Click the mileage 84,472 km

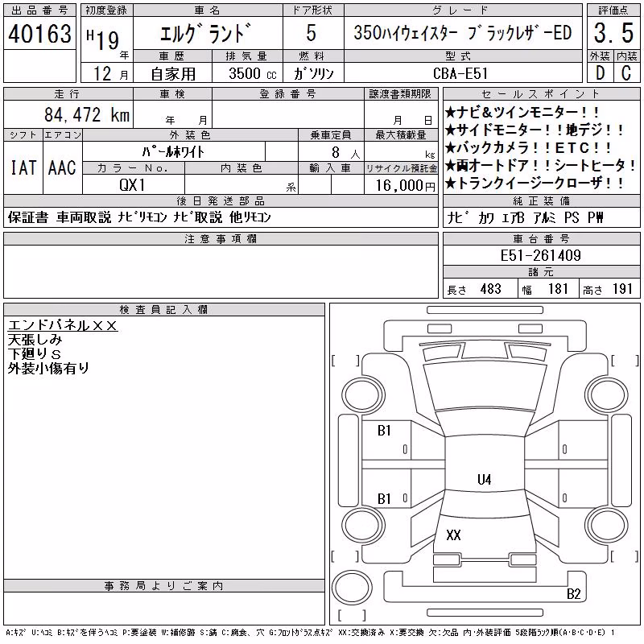[x=87, y=115]
